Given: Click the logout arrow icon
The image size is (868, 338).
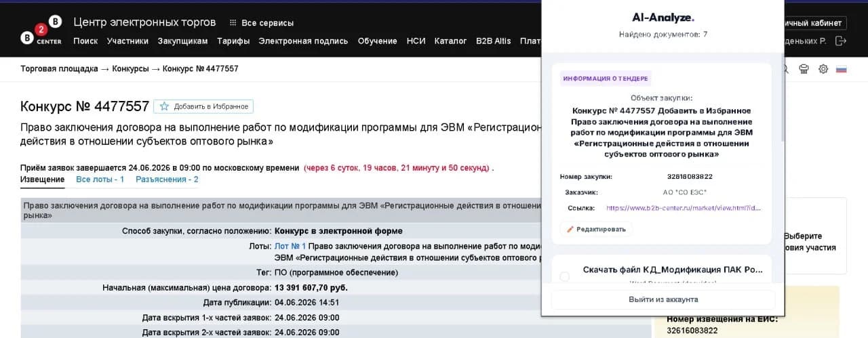Looking at the screenshot, I should 841,41.
